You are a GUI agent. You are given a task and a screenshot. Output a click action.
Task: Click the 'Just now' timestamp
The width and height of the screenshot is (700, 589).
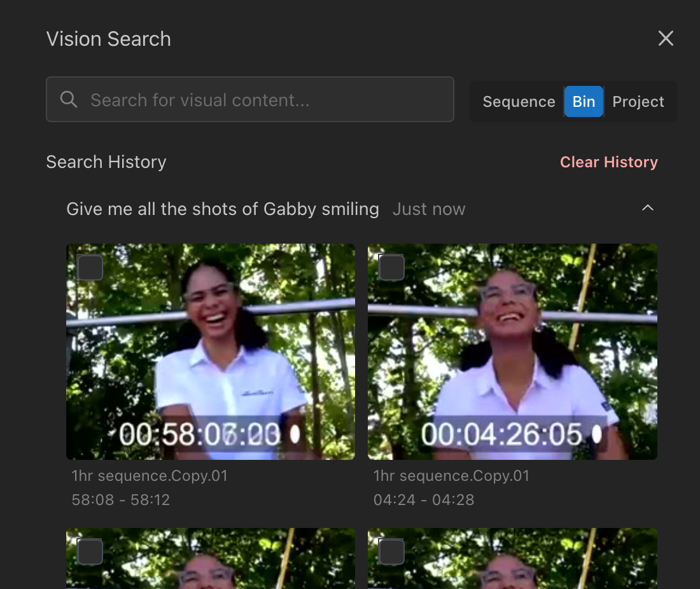coord(428,209)
